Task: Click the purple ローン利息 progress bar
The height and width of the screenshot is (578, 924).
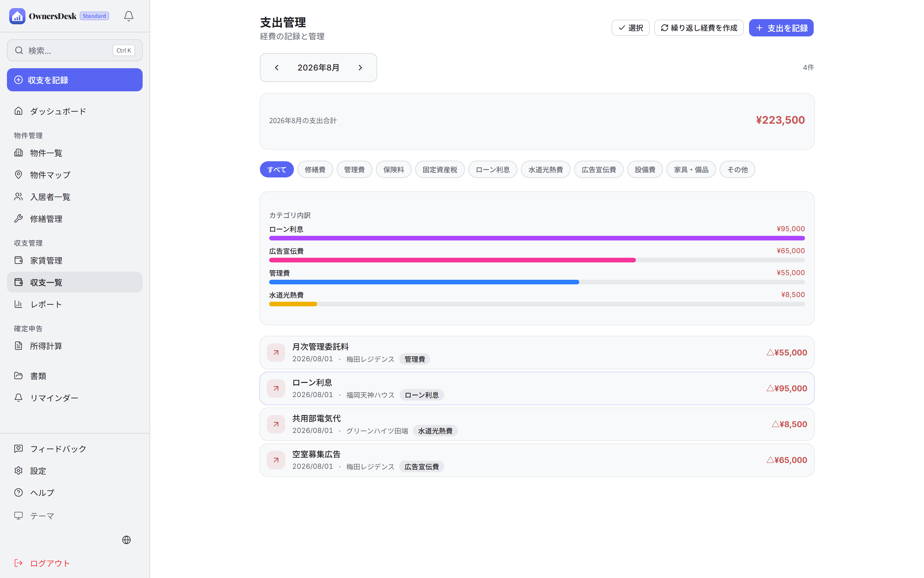Action: click(537, 238)
